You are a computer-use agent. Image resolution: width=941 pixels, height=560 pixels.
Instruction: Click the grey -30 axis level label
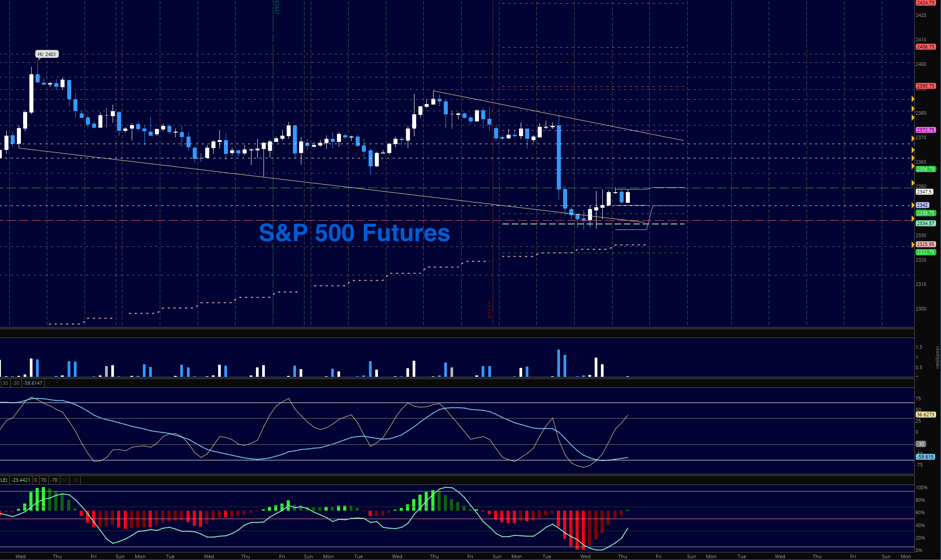click(921, 444)
